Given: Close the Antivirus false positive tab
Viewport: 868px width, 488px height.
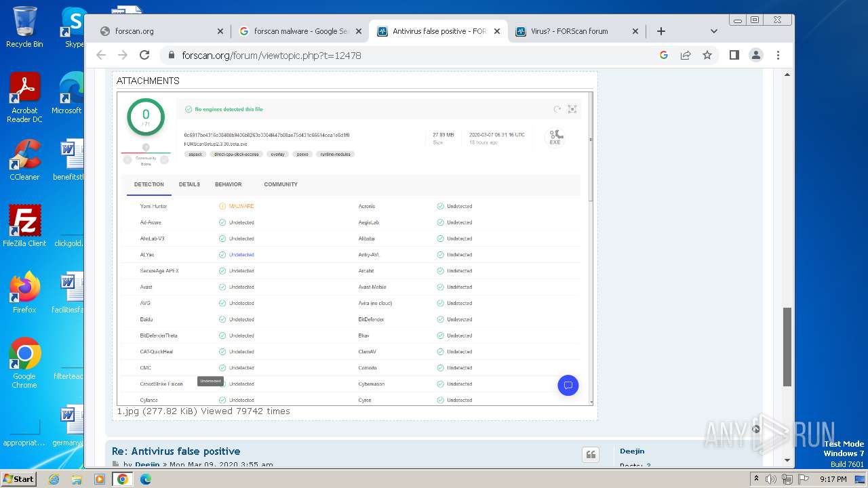Looking at the screenshot, I should (x=497, y=31).
